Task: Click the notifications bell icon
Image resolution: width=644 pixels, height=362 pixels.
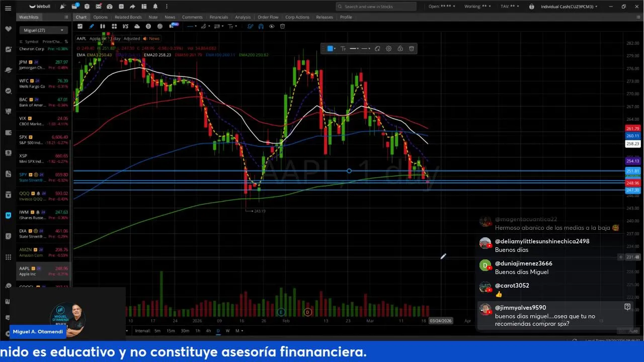Action: (155, 7)
